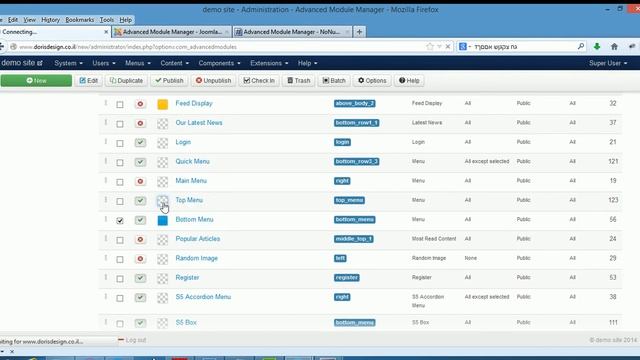Expand the Content dropdown menu
This screenshot has height=360, width=640.
pos(174,63)
